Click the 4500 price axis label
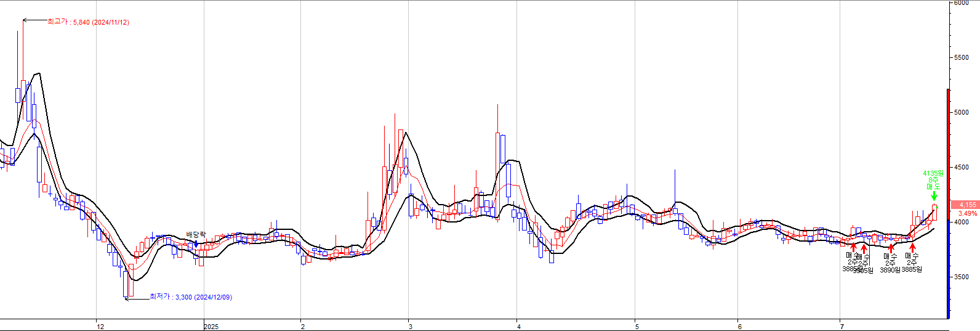Image resolution: width=980 pixels, height=331 pixels. (x=962, y=167)
